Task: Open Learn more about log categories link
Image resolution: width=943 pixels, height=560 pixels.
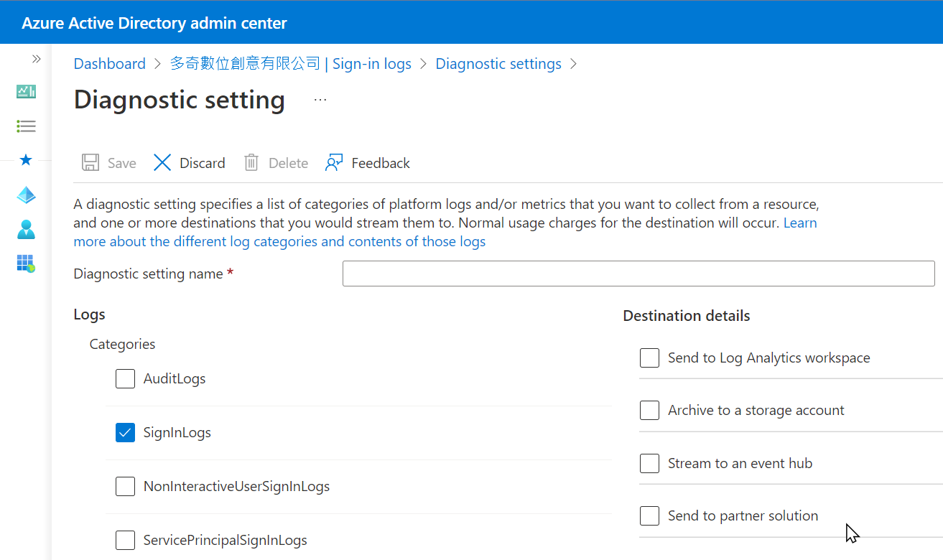Action: tap(279, 241)
